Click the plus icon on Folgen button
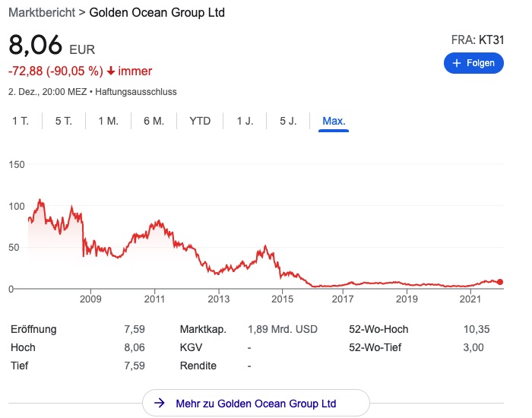The height and width of the screenshot is (418, 532). [457, 63]
